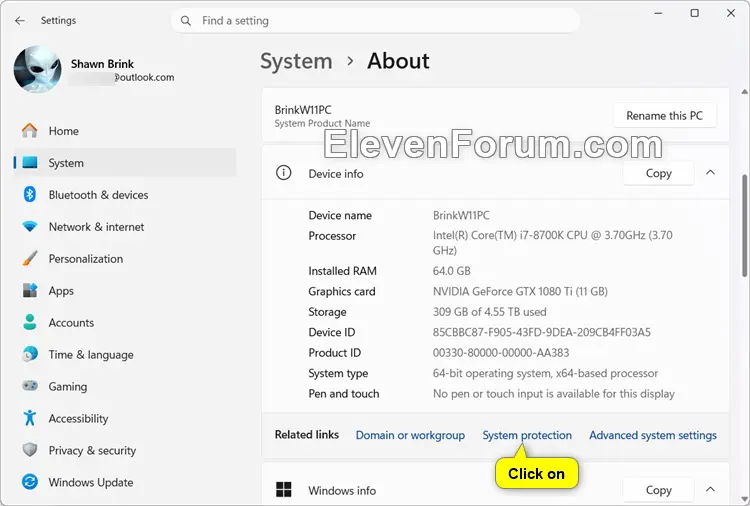Click the Storage value 309 GB used

point(489,312)
